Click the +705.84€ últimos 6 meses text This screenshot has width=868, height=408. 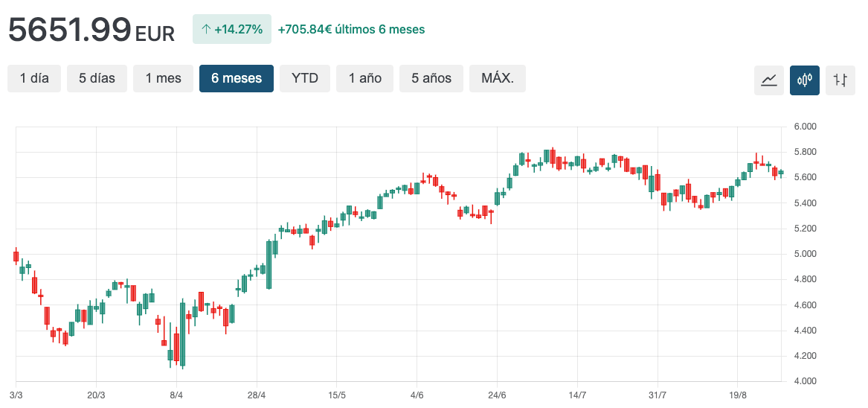click(x=351, y=30)
